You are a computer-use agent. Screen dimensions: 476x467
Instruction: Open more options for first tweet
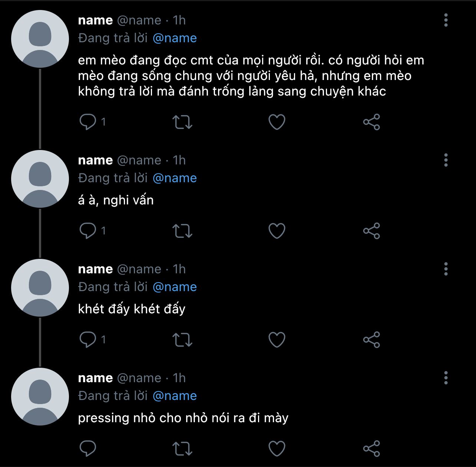click(446, 20)
